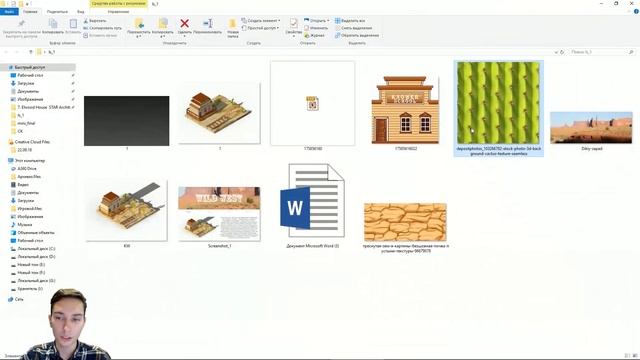Select the green cactus texture thumbnail

pyautogui.click(x=498, y=103)
